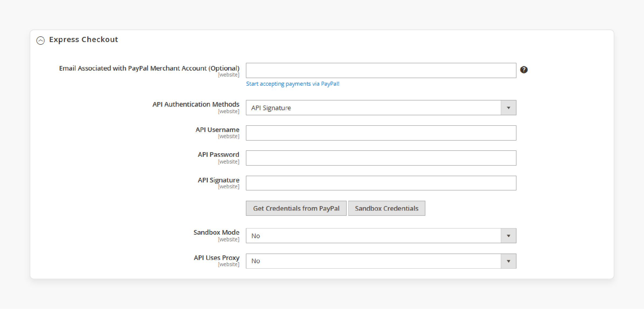Screen dimensions: 644x309
Task: Click the API Username label
Action: pos(218,130)
